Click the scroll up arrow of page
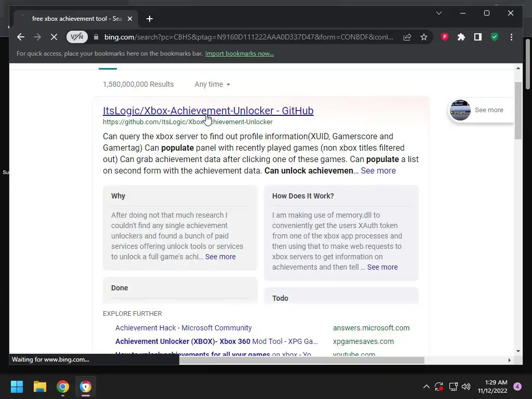This screenshot has width=532, height=399. tap(518, 68)
